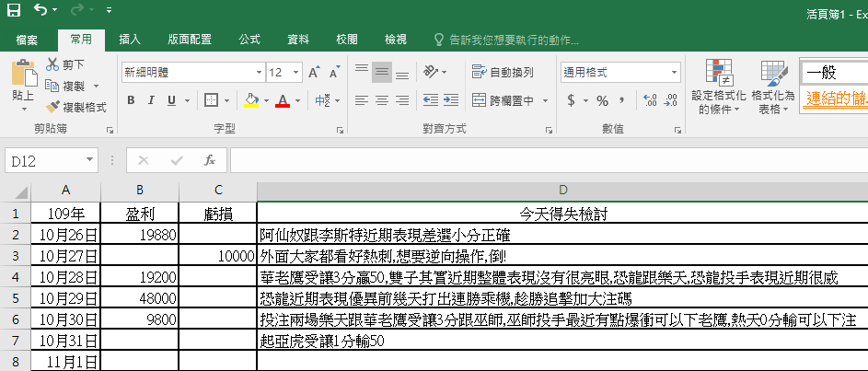Open Alignment dialog launcher in 對齊方式 group
Screen dimensions: 868x371
(x=549, y=130)
